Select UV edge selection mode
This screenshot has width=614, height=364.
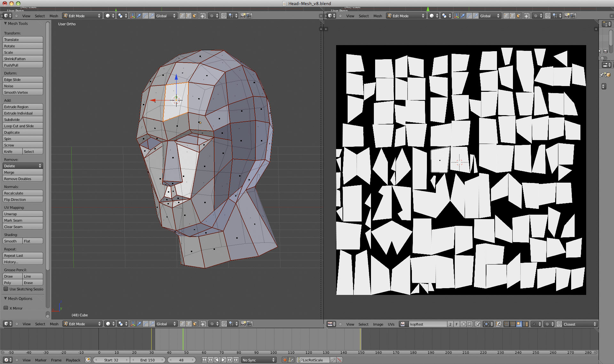[x=513, y=324]
